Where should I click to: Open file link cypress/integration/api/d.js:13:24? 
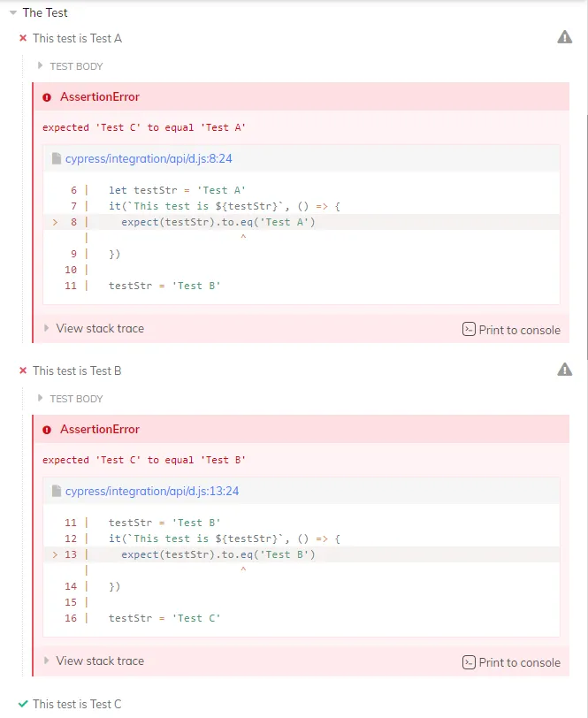[x=152, y=491]
